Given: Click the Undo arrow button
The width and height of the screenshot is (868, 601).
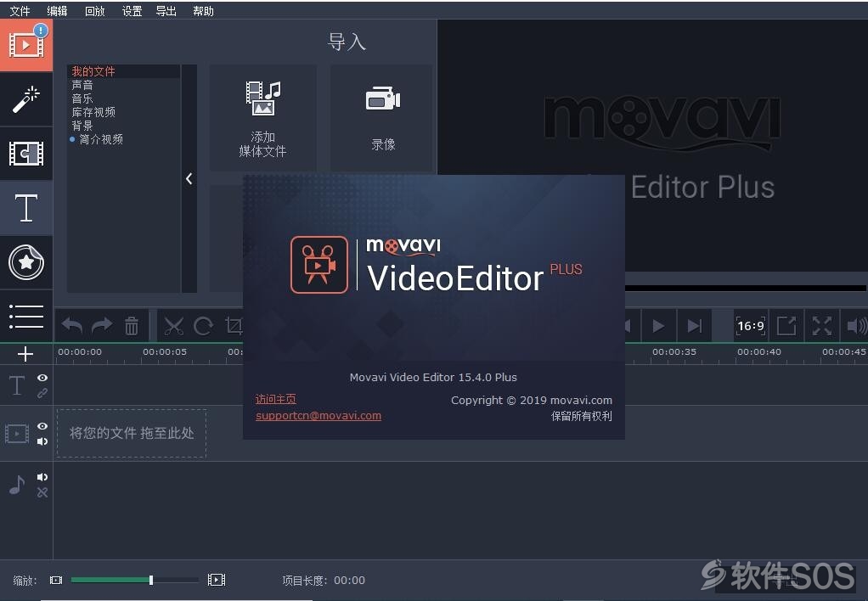Looking at the screenshot, I should coord(72,325).
